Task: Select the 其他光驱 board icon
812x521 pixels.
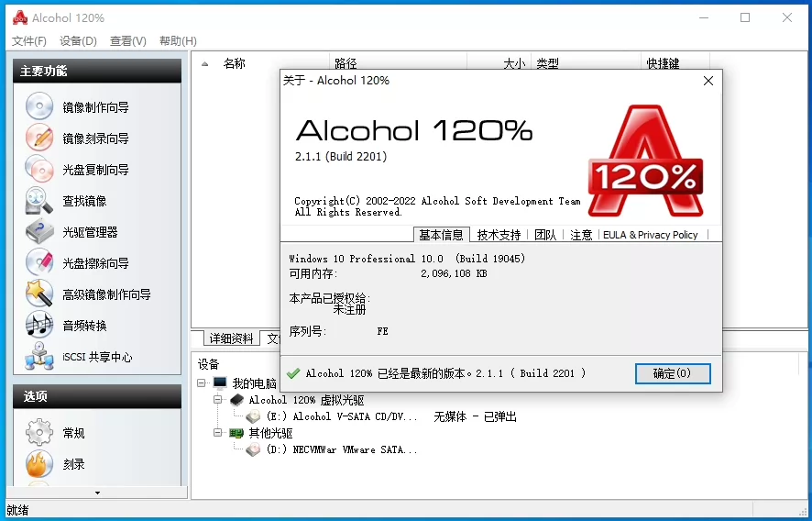Action: [x=236, y=433]
